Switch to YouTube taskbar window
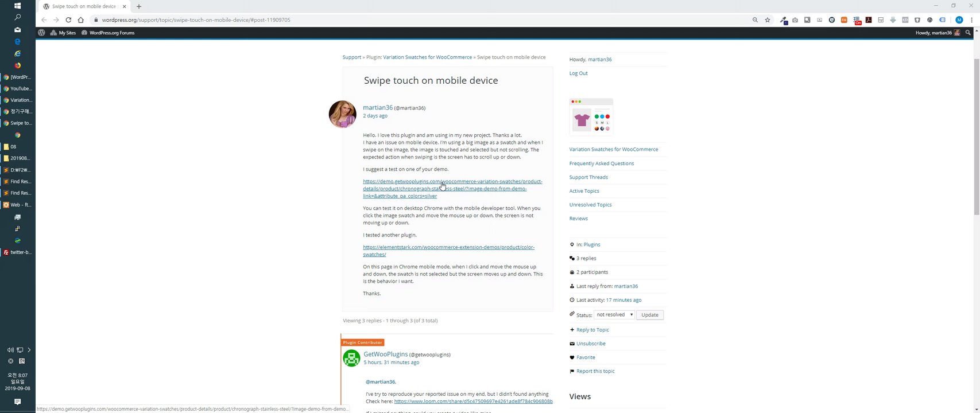 point(18,88)
